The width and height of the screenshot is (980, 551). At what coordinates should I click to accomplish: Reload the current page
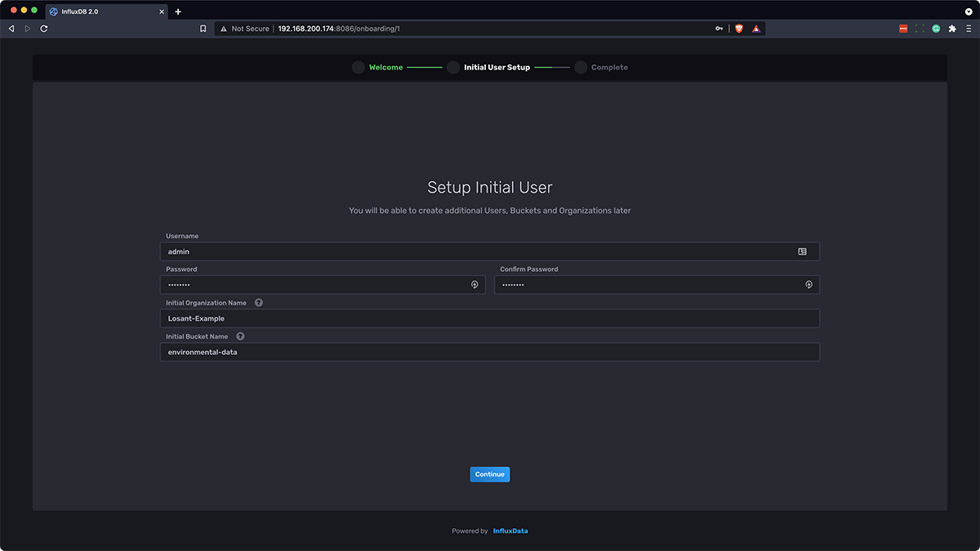pyautogui.click(x=43, y=29)
